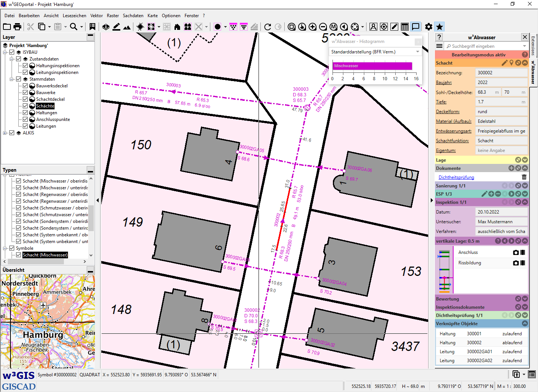Open the Standarddarstellung histogram dropdown
538x392 pixels.
click(418, 52)
